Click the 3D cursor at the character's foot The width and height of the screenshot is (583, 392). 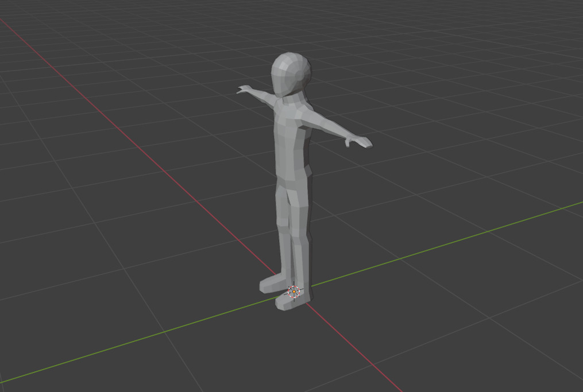[x=294, y=292]
